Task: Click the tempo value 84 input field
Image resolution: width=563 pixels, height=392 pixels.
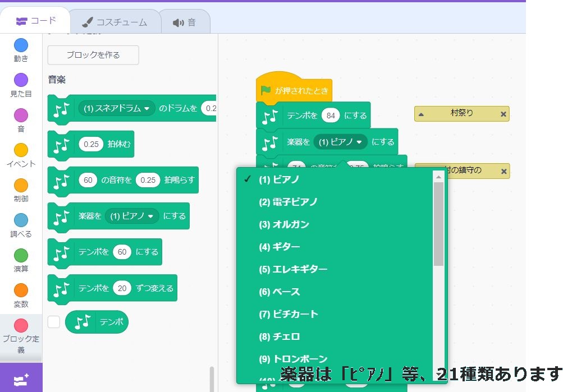Action: coord(331,116)
